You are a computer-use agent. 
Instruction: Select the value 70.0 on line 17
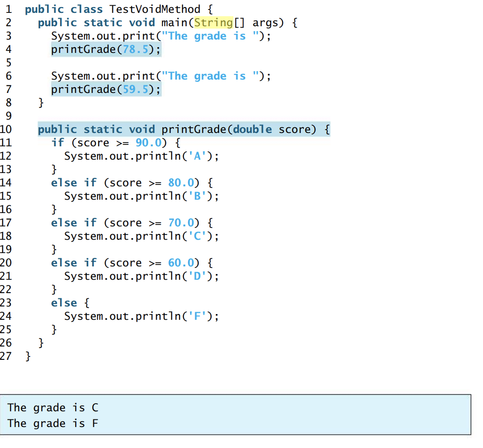pyautogui.click(x=181, y=223)
